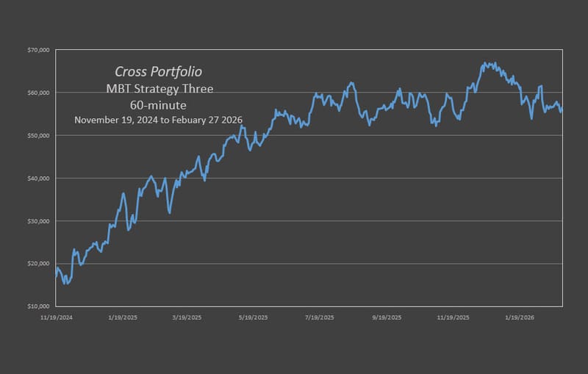Click the $40,000 y-axis label

[x=37, y=178]
